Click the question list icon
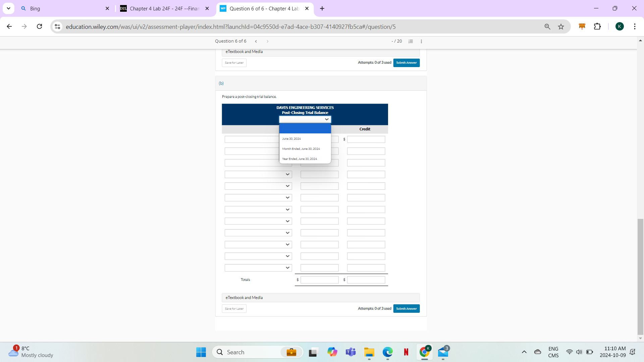 411,41
